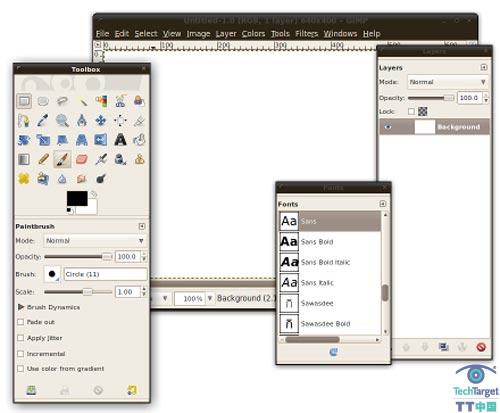Select the Fuzzy Select wand tool
This screenshot has width=500, height=413.
82,101
